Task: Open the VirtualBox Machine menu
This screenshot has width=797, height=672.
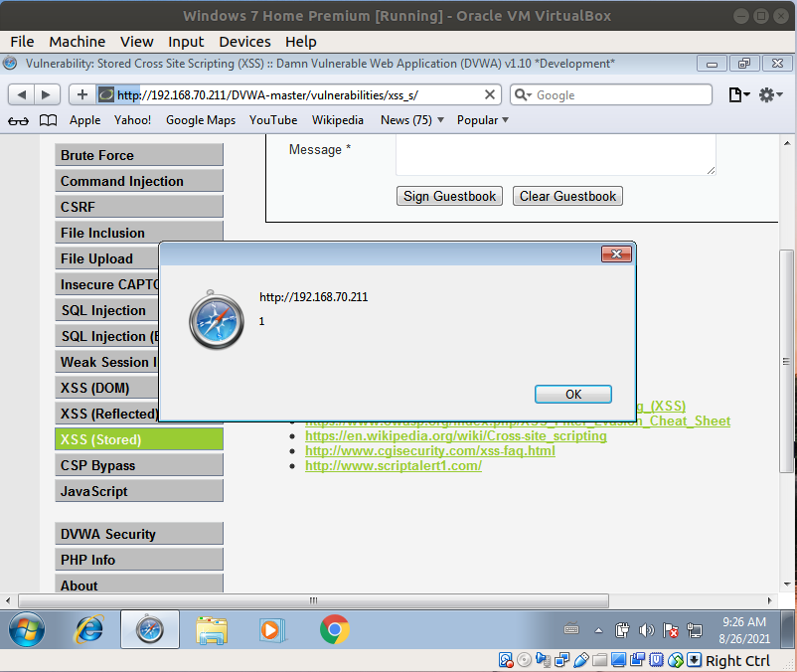Action: tap(78, 42)
